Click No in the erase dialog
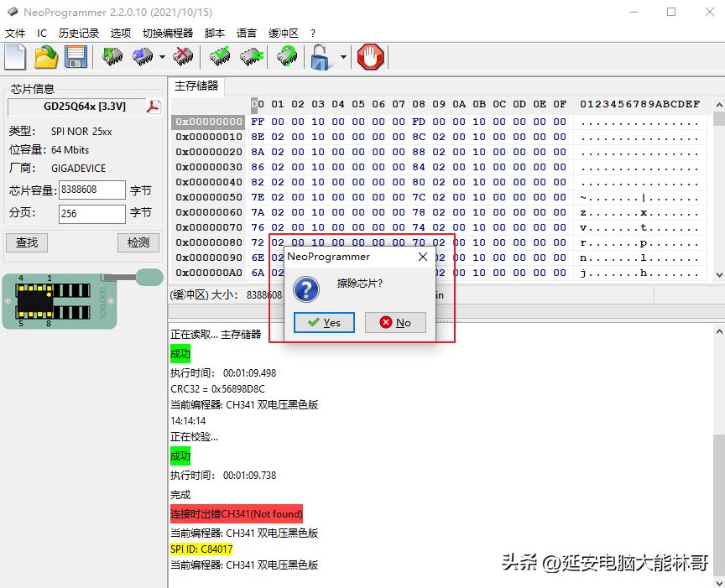The image size is (725, 588). pos(395,323)
